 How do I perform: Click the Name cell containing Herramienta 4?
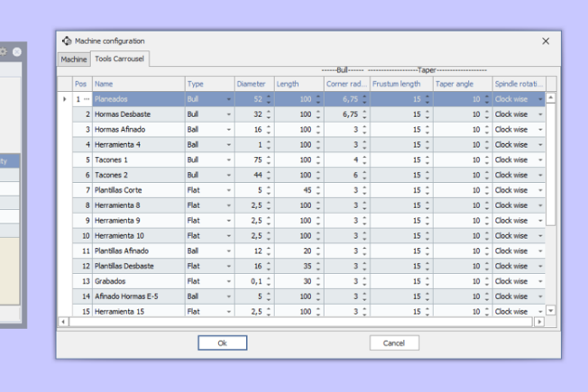(x=137, y=144)
